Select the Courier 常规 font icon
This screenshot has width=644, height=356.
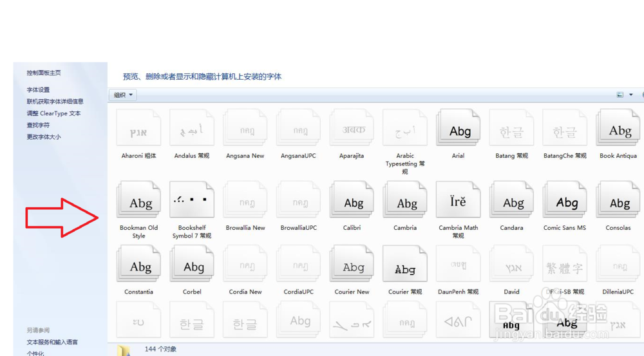pos(405,263)
